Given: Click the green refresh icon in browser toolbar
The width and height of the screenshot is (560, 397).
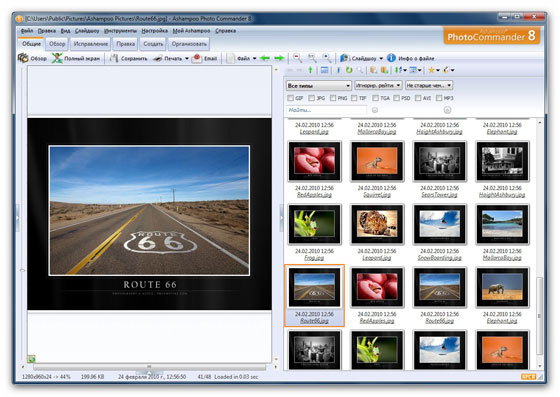Looking at the screenshot, I should tap(349, 70).
